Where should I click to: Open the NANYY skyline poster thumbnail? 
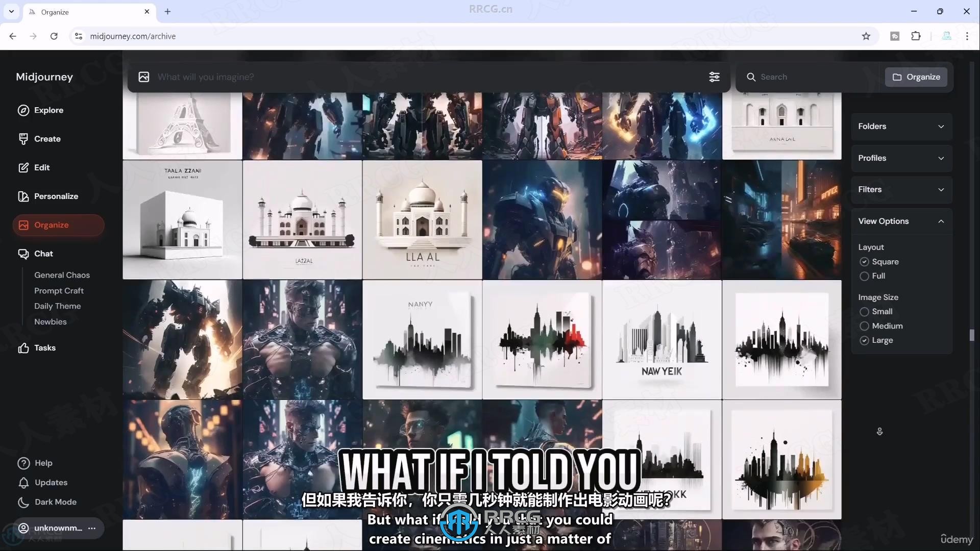422,340
